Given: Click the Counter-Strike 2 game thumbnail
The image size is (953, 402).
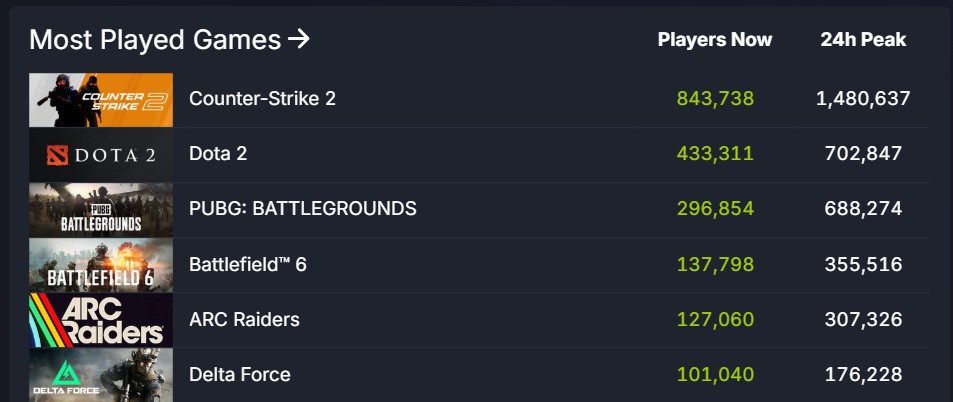Looking at the screenshot, I should (101, 99).
